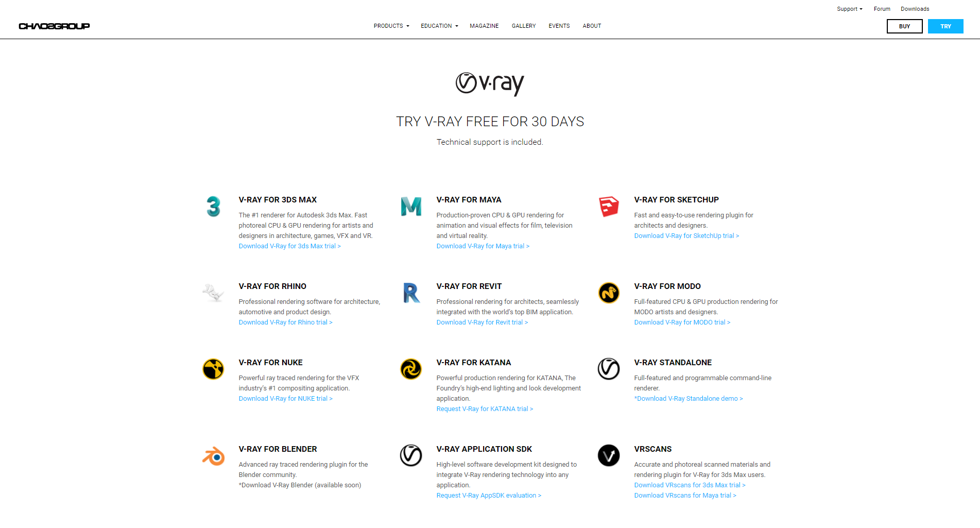This screenshot has width=980, height=528.
Task: Click the Revit R logo icon
Action: [411, 293]
